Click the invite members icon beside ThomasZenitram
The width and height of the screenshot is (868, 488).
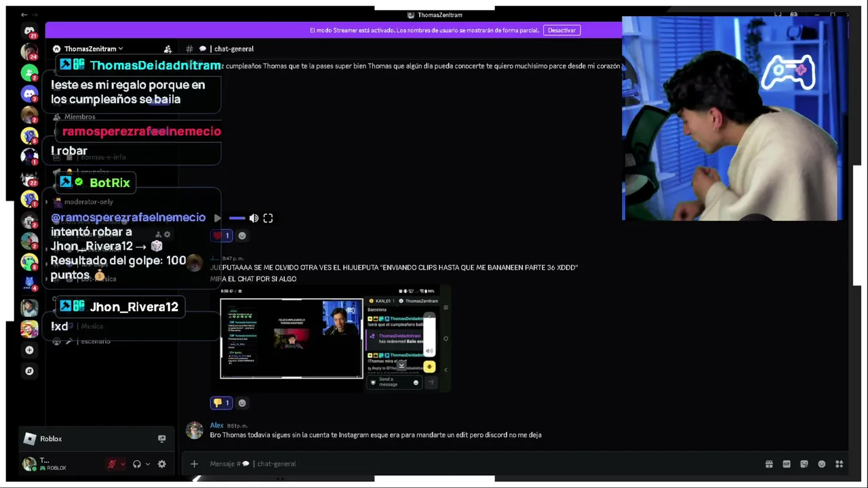(x=167, y=49)
